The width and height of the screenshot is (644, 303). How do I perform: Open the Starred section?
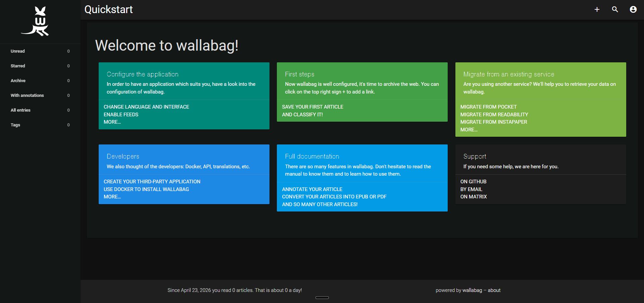(18, 66)
